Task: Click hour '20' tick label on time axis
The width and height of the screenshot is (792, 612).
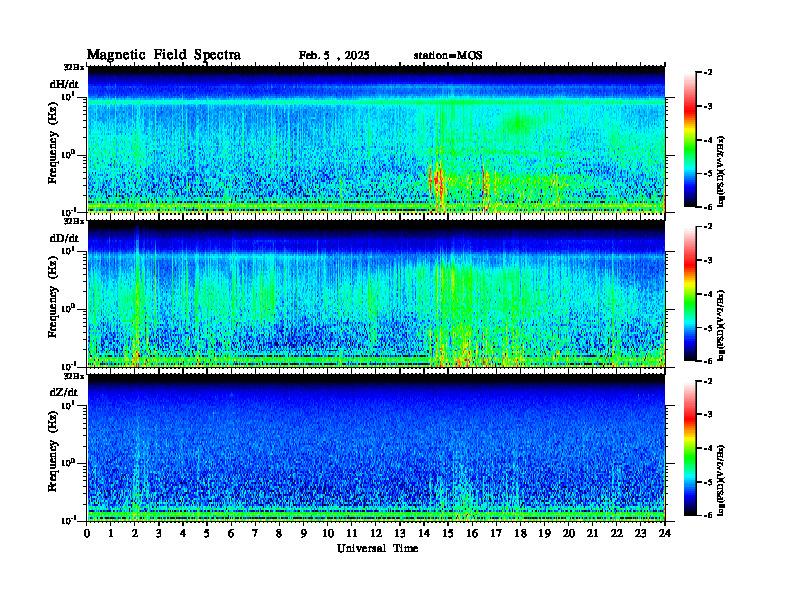Action: point(569,534)
